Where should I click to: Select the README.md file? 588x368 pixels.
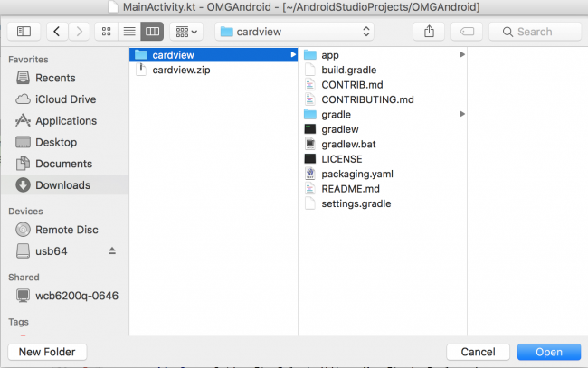[383, 188]
